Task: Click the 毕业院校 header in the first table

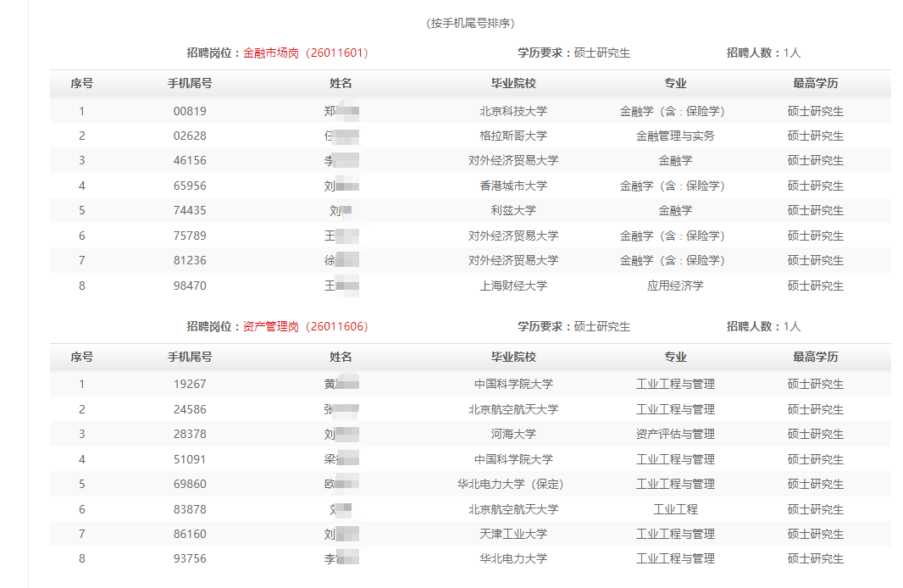Action: click(513, 83)
